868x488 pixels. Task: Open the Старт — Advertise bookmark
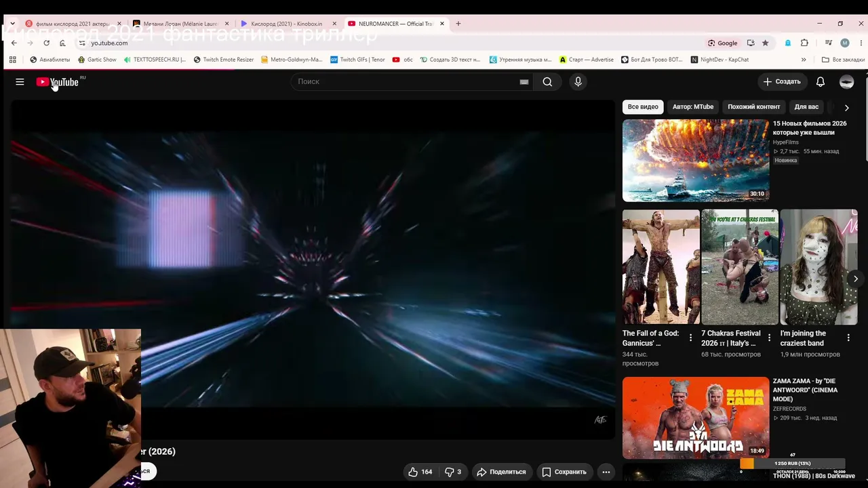(587, 60)
